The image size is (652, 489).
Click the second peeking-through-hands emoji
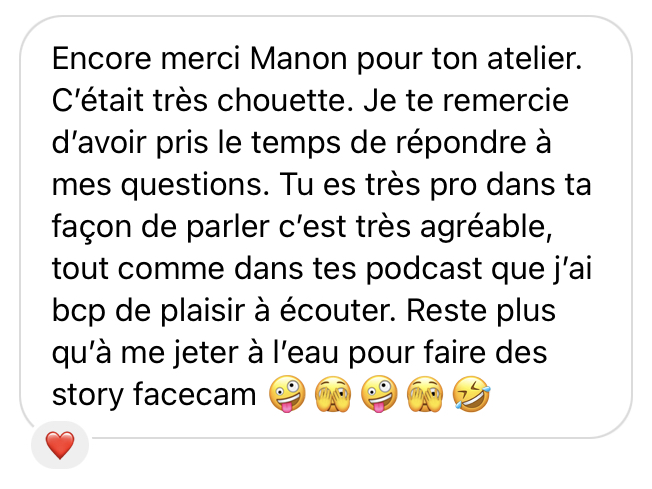[425, 394]
